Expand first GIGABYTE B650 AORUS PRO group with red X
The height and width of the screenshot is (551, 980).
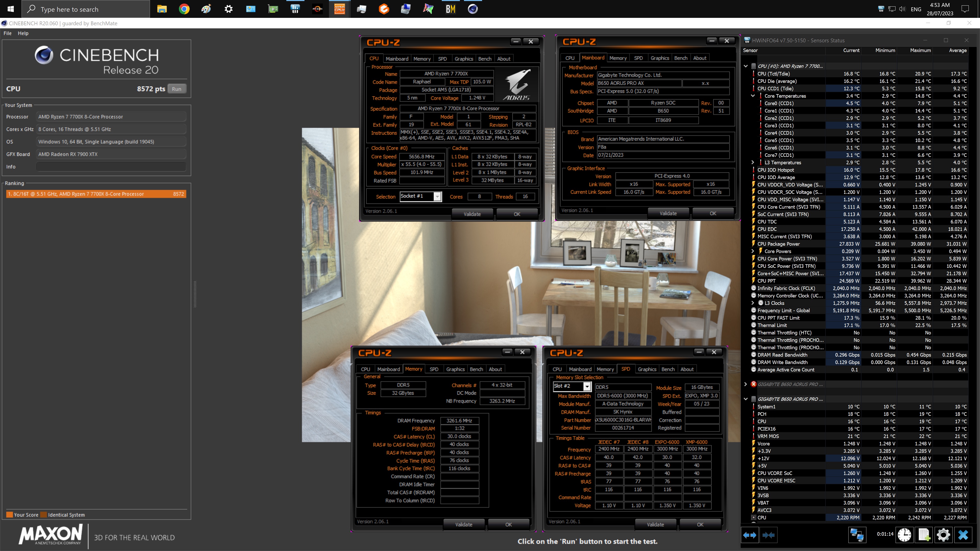pyautogui.click(x=746, y=384)
